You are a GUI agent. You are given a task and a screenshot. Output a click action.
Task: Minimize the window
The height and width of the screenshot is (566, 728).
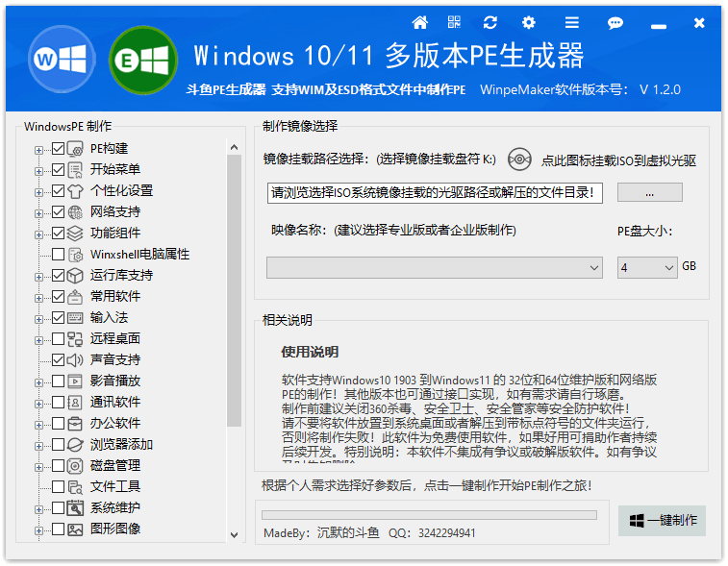[659, 26]
